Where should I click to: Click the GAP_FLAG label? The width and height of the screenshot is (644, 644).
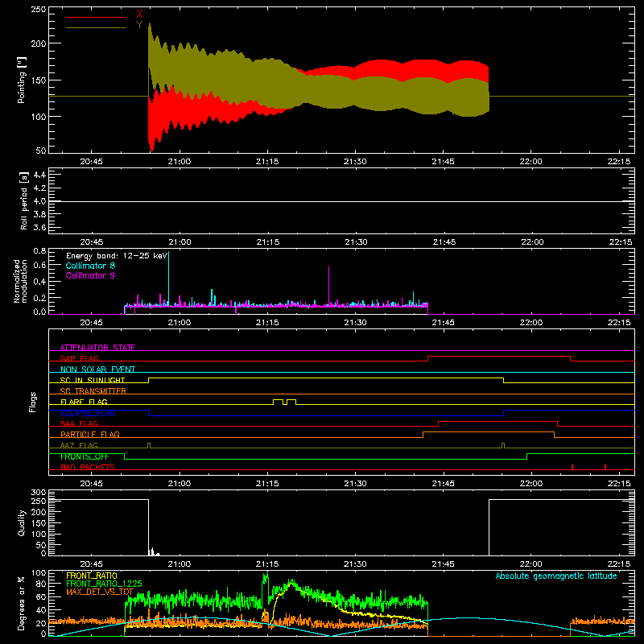(x=79, y=358)
